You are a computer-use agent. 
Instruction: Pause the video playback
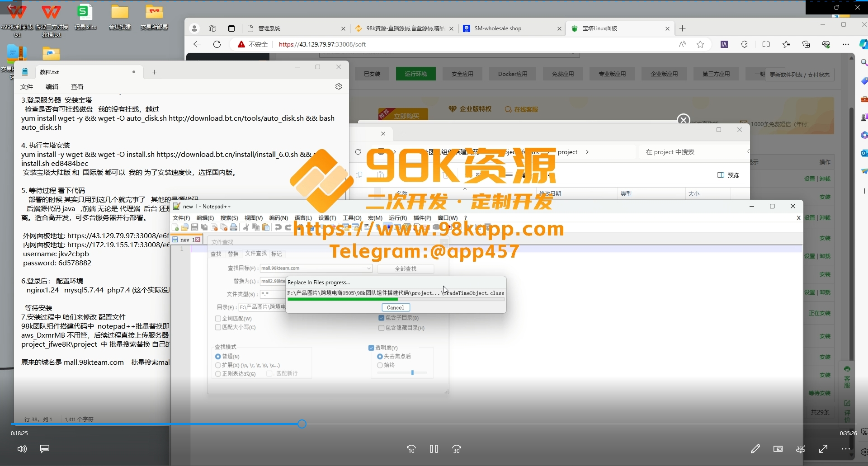click(x=434, y=449)
